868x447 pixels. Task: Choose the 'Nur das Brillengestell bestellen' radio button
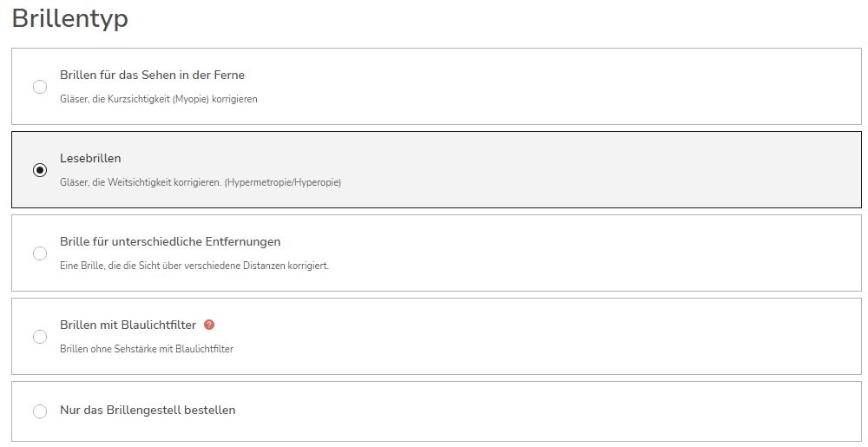point(40,411)
